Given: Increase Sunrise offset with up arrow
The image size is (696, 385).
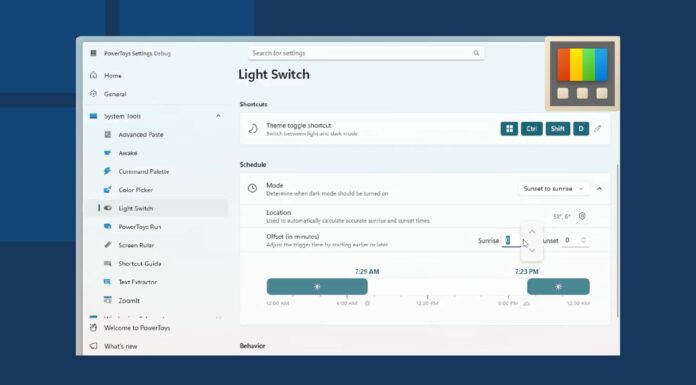Looking at the screenshot, I should point(532,232).
